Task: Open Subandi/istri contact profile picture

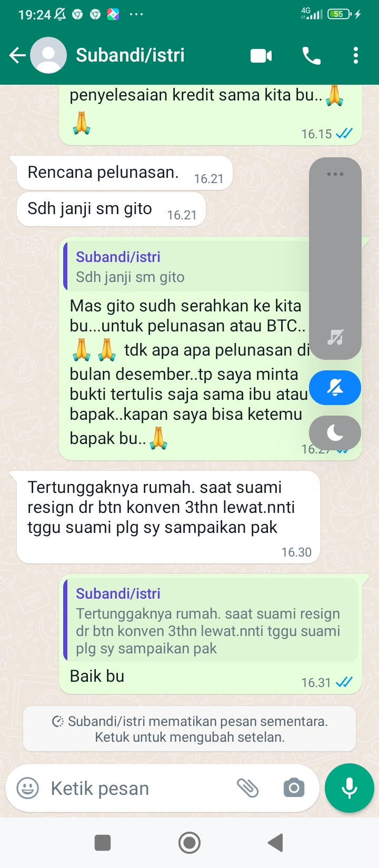Action: click(x=48, y=55)
